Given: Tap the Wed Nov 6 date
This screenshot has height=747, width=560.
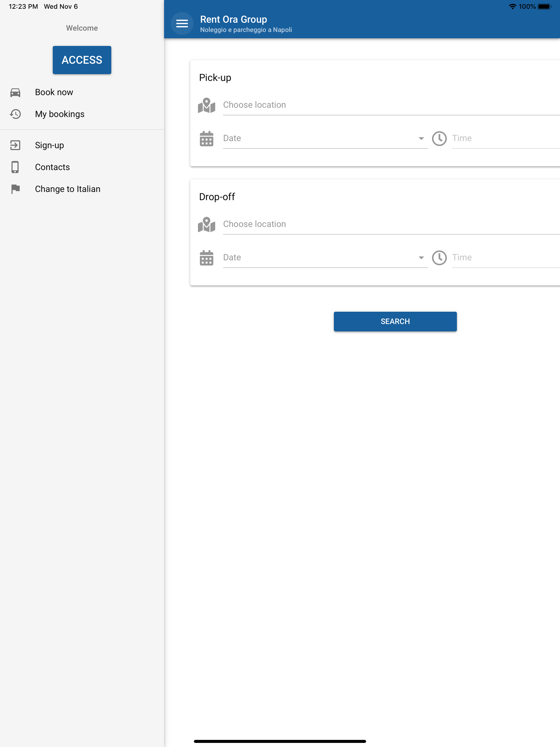Looking at the screenshot, I should pyautogui.click(x=61, y=6).
